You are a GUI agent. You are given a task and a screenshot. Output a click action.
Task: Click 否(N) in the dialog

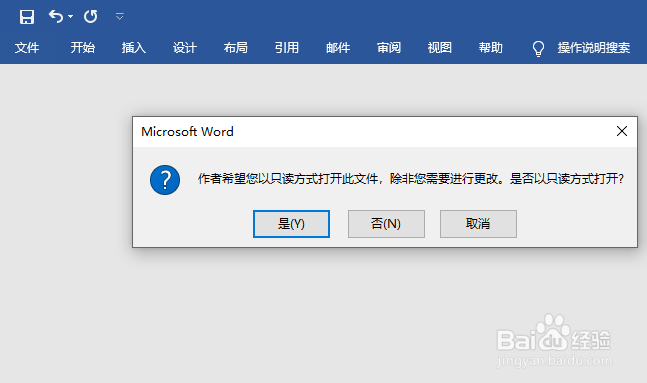click(386, 224)
